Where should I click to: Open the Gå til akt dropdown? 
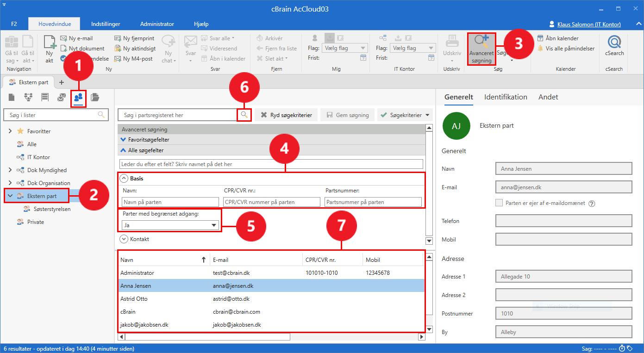pyautogui.click(x=28, y=61)
